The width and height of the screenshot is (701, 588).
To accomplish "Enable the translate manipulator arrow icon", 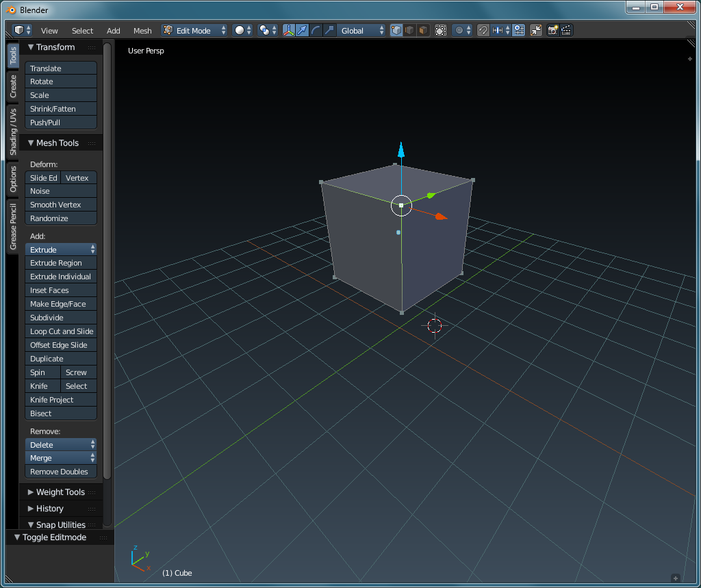I will click(302, 30).
